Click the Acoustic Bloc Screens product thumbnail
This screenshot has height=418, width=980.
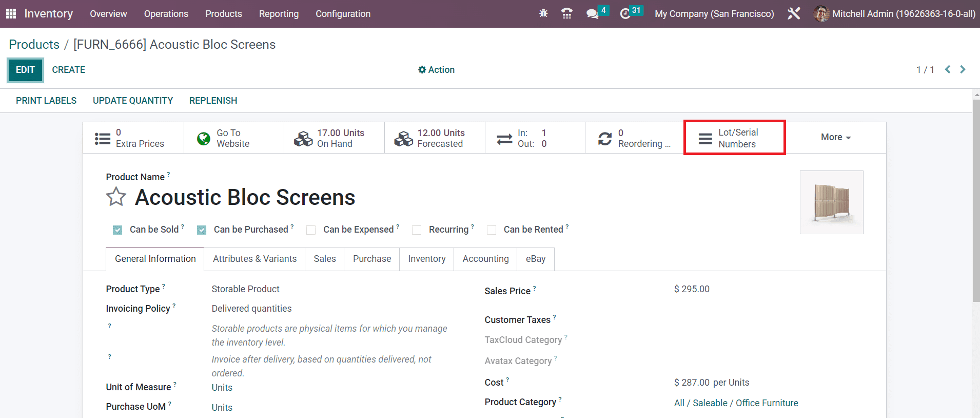[x=831, y=202]
